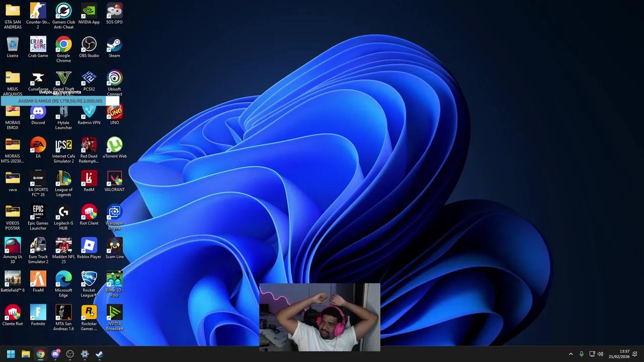This screenshot has width=644, height=362.
Task: Switch to Chrome in the taskbar
Action: point(40,354)
